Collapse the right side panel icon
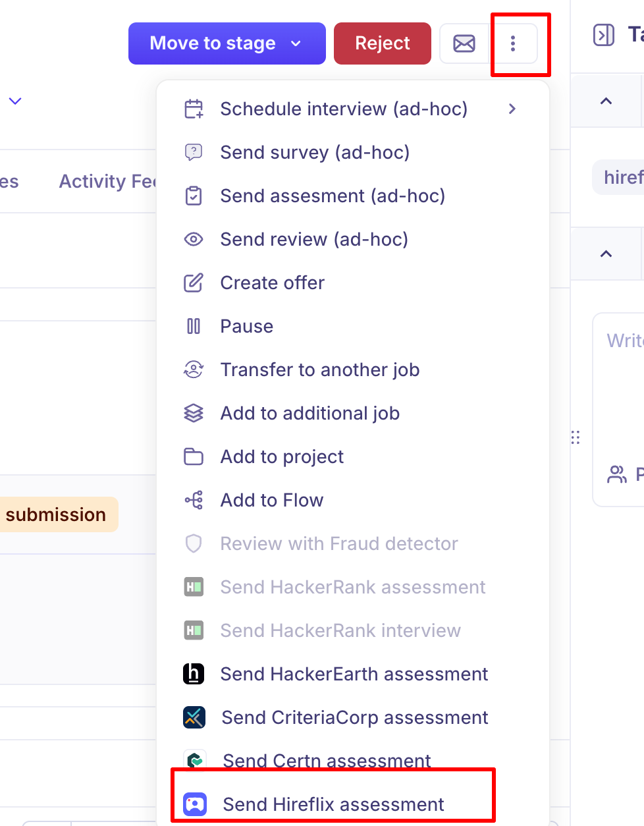 point(603,35)
